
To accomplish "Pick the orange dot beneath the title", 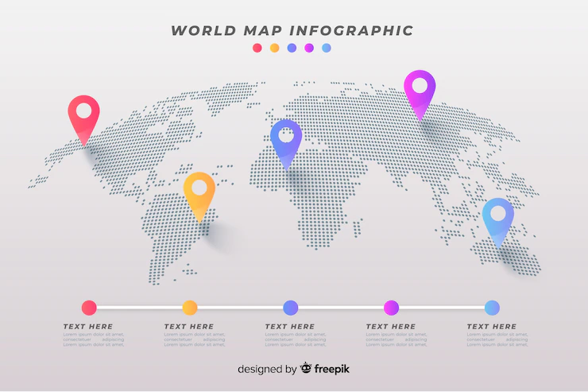I will tap(274, 48).
